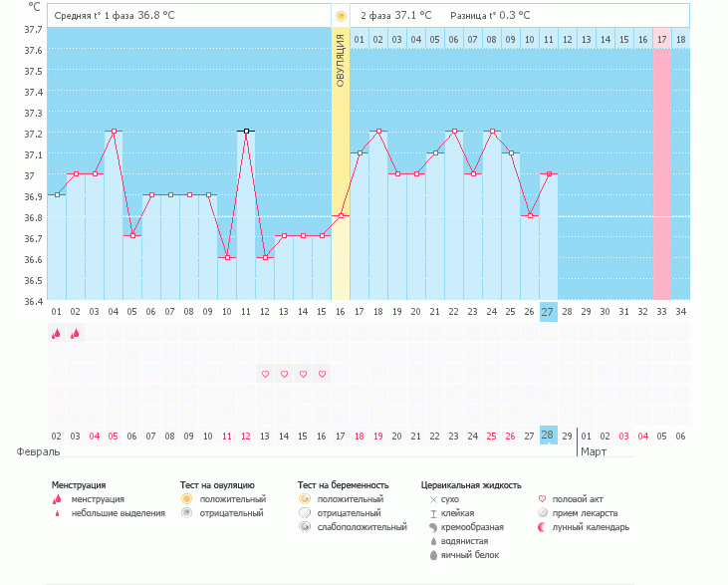
Task: Click the menstruation icon on cycle day 02
Action: tap(76, 334)
